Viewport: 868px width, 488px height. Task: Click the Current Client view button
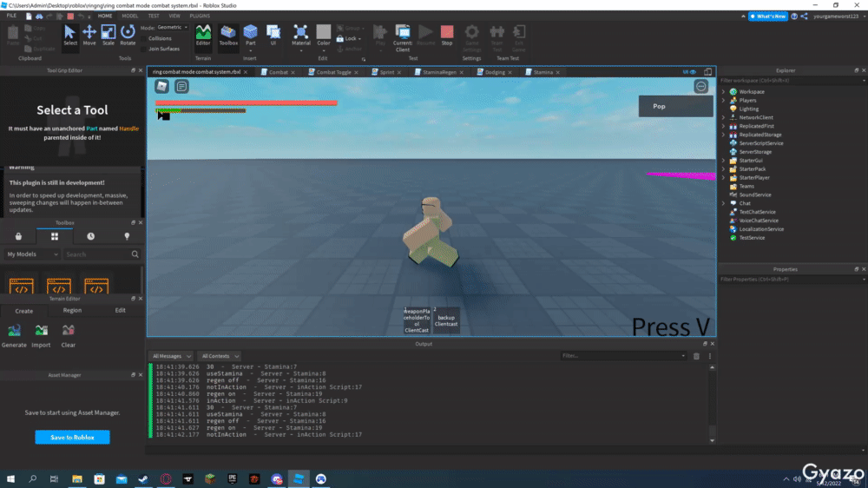click(x=403, y=37)
